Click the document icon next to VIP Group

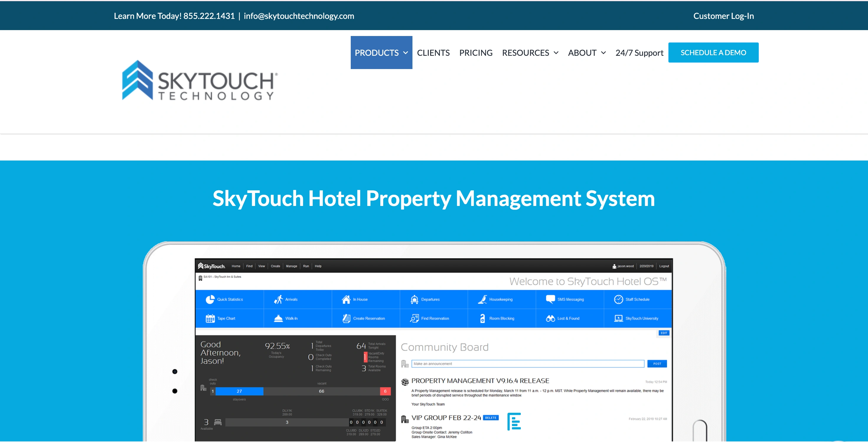click(x=514, y=421)
